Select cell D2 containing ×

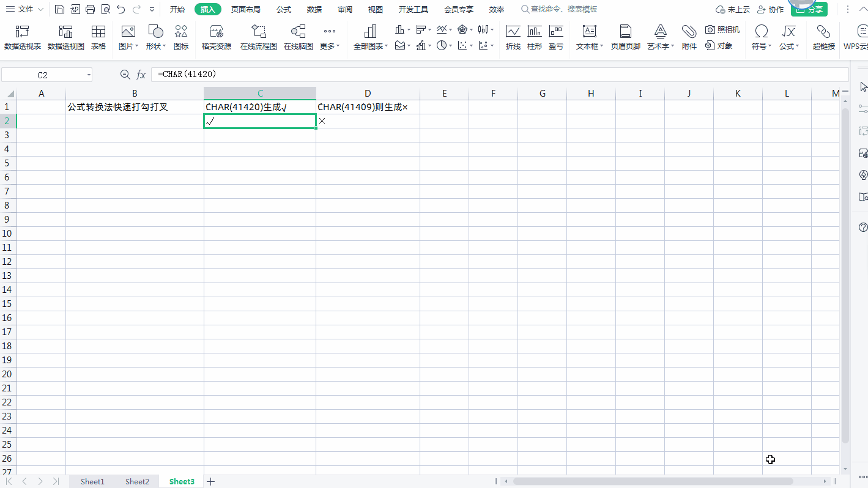368,121
